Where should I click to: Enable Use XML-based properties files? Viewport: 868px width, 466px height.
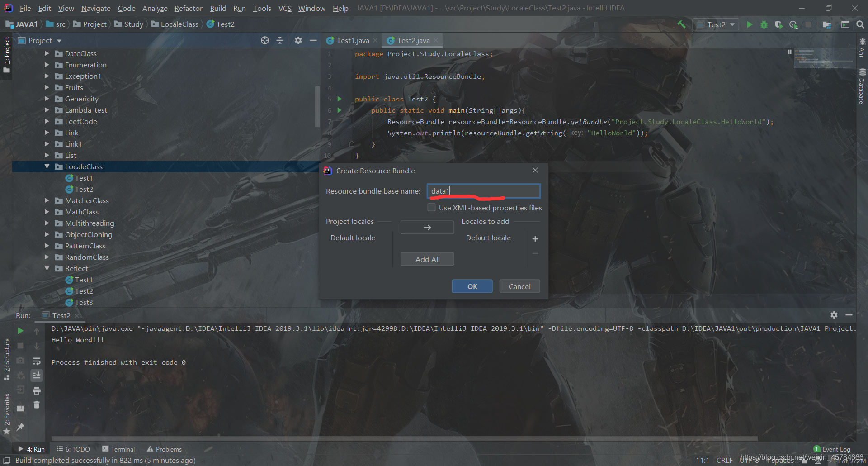pyautogui.click(x=432, y=208)
